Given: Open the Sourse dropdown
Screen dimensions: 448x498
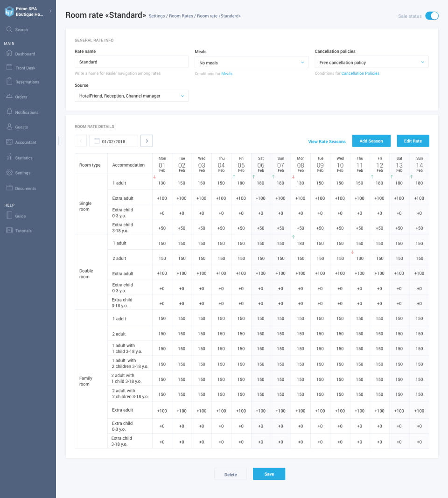Looking at the screenshot, I should tap(132, 96).
